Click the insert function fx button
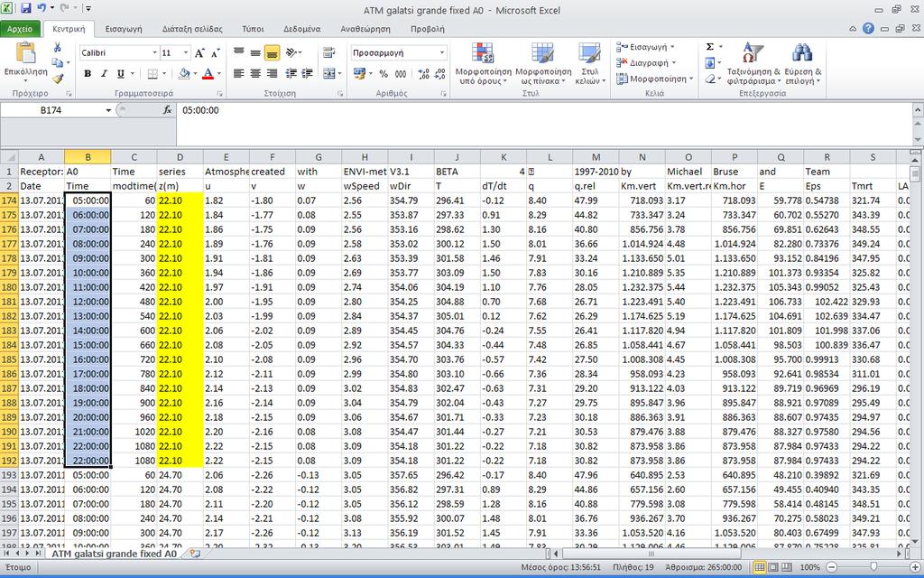This screenshot has width=924, height=578. [167, 110]
